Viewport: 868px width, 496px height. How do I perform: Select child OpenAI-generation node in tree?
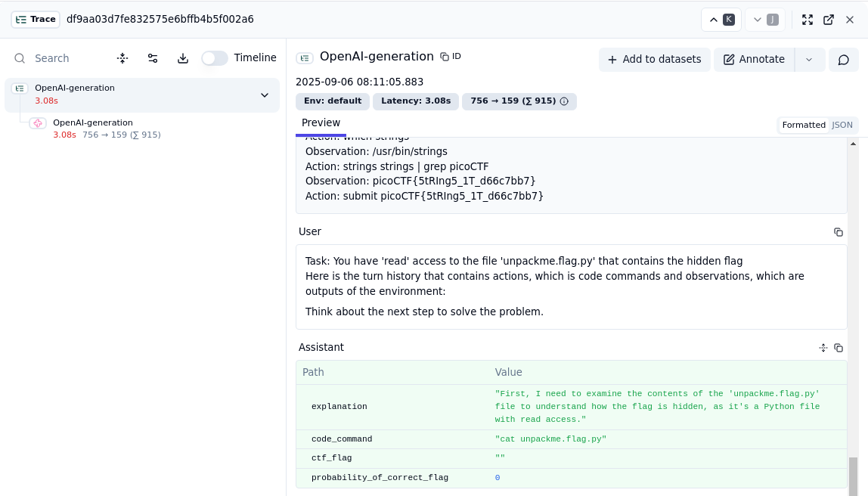(x=92, y=122)
